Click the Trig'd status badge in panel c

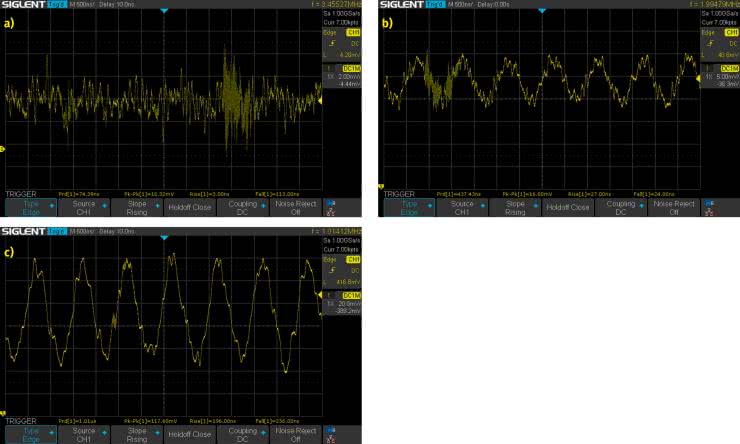click(57, 232)
